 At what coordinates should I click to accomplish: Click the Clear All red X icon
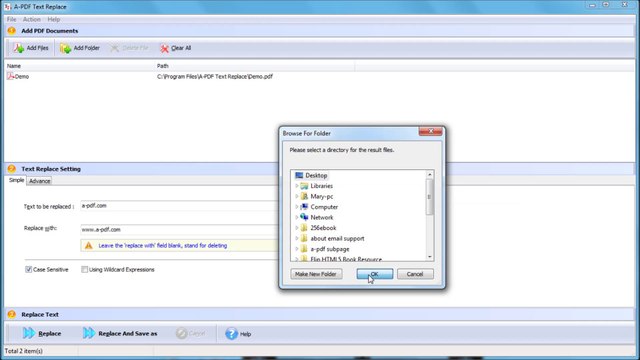tap(164, 48)
